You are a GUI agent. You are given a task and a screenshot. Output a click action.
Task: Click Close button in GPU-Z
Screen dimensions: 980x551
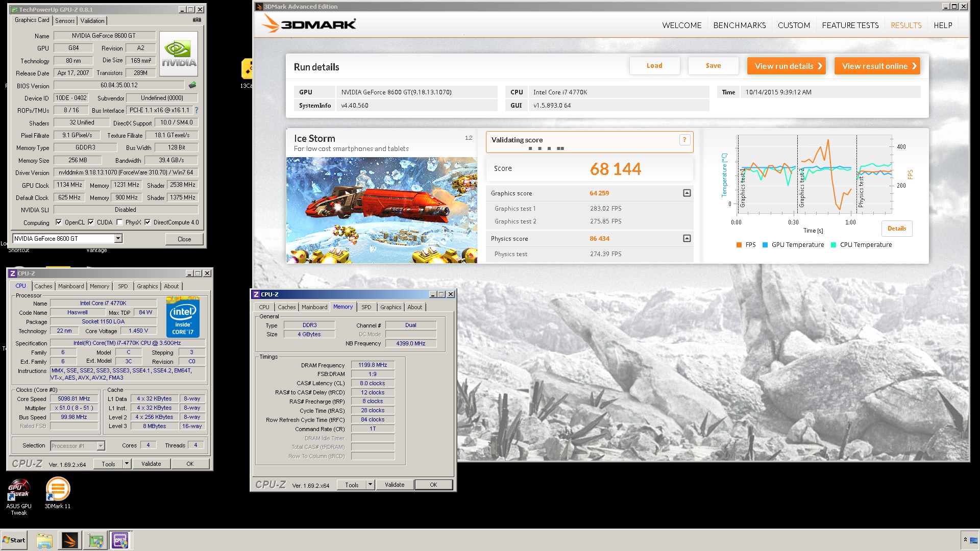click(184, 239)
